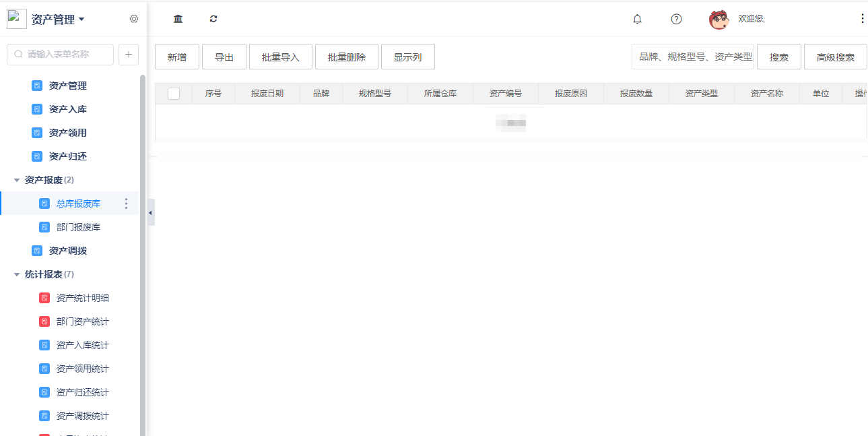Screen dimensions: 868x436
Task: Click the 资产名称 column header
Action: coord(767,94)
